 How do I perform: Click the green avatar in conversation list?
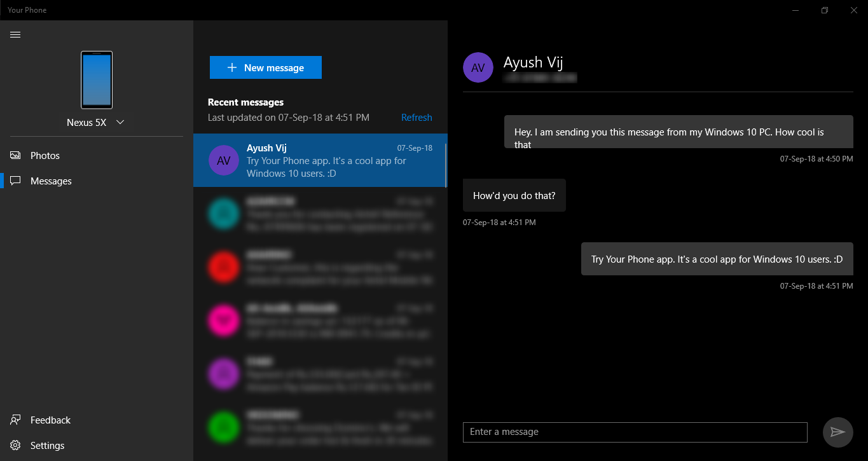pyautogui.click(x=223, y=427)
